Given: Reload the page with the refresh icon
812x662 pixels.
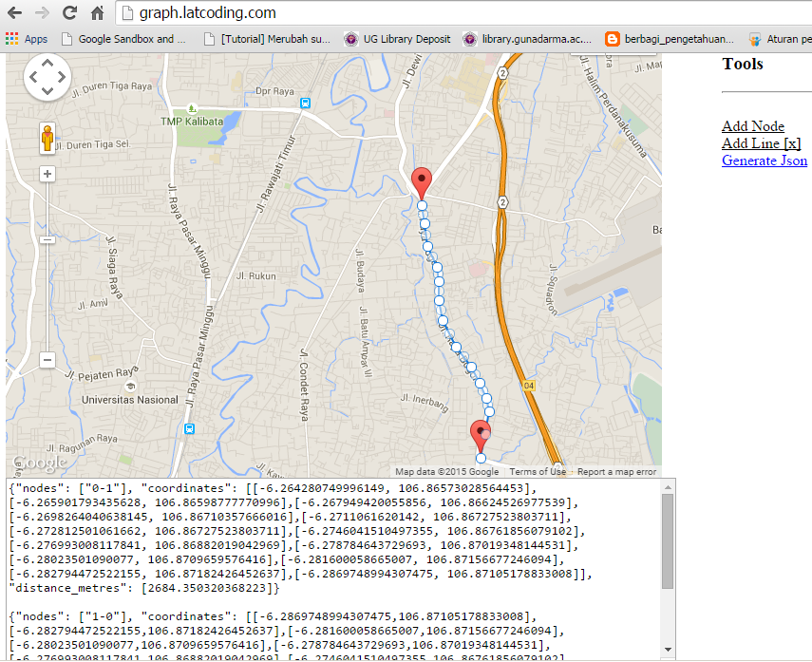Looking at the screenshot, I should point(70,12).
